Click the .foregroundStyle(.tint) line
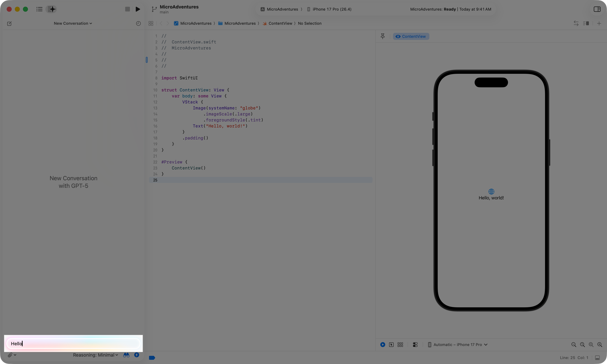This screenshot has height=364, width=607. 233,120
